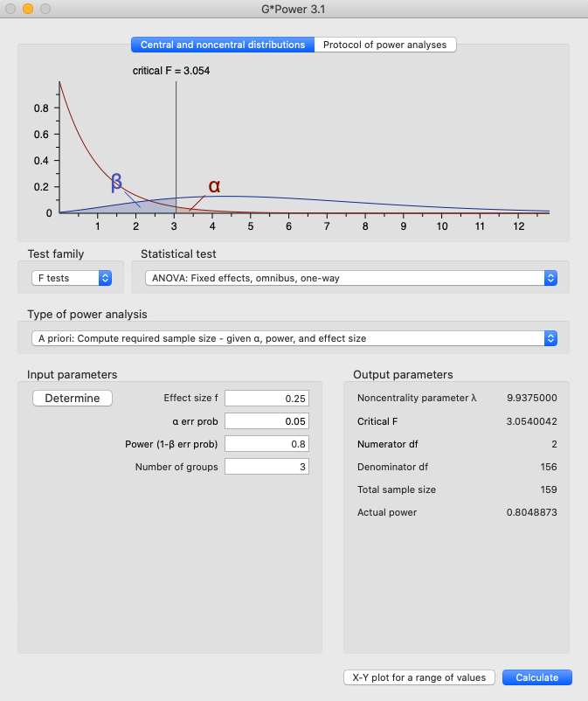The width and height of the screenshot is (588, 701).
Task: Select Central and noncentral distributions tab
Action: click(x=223, y=45)
